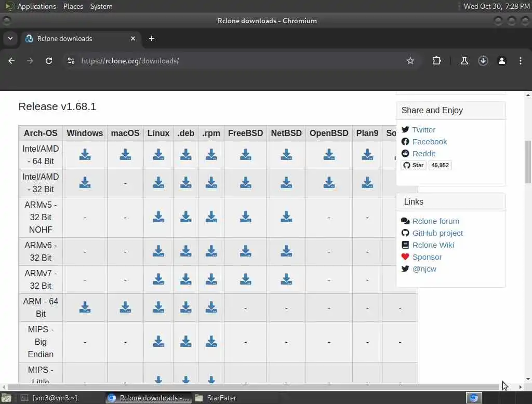
Task: Download macOS Intel/AMD 64 Bit build
Action: click(125, 155)
